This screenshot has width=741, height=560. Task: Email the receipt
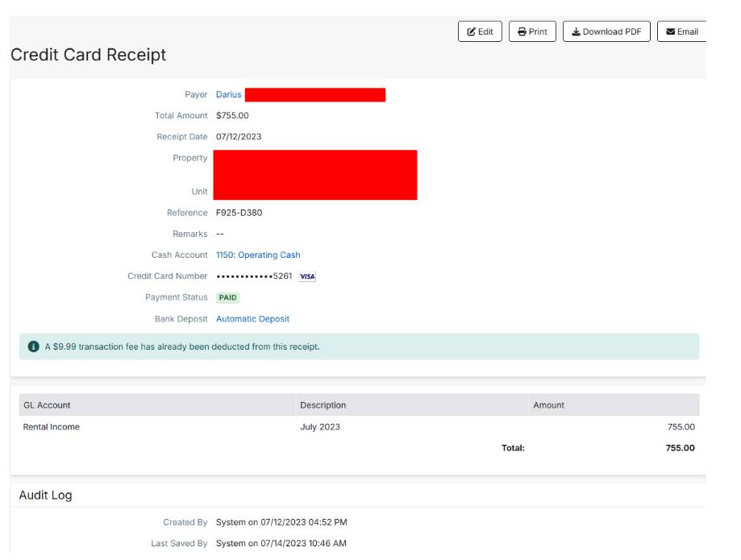tap(681, 31)
